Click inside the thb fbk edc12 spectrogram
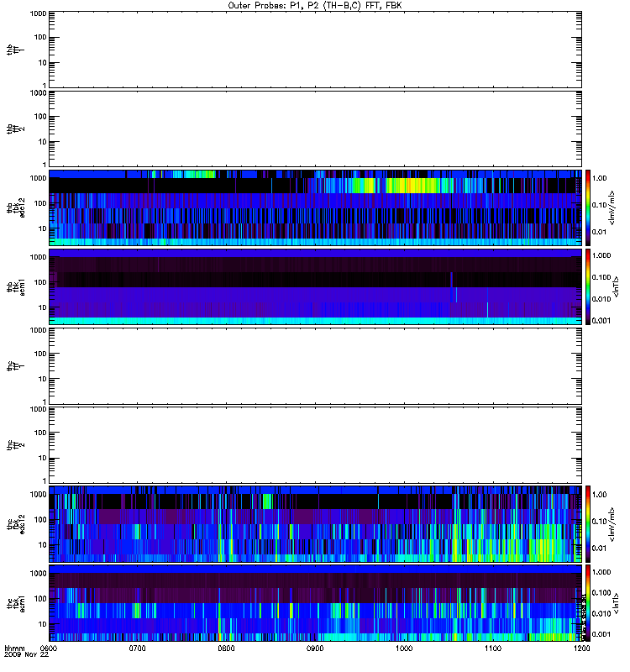 pos(316,207)
